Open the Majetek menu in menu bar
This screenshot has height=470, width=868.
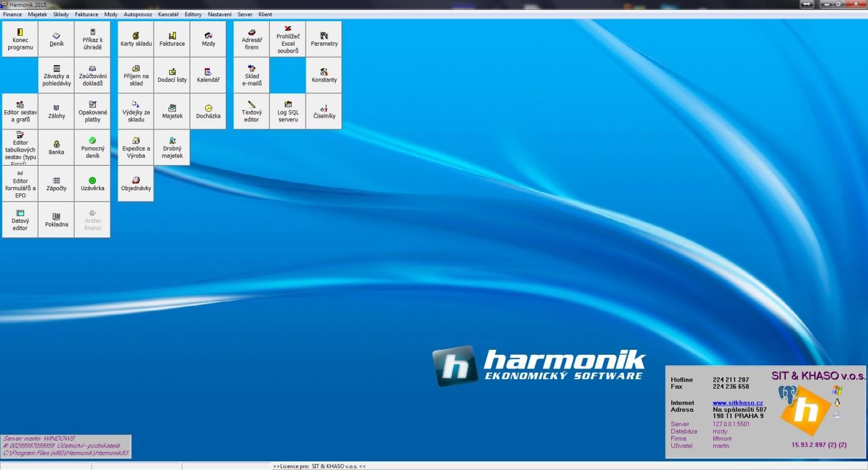click(38, 14)
